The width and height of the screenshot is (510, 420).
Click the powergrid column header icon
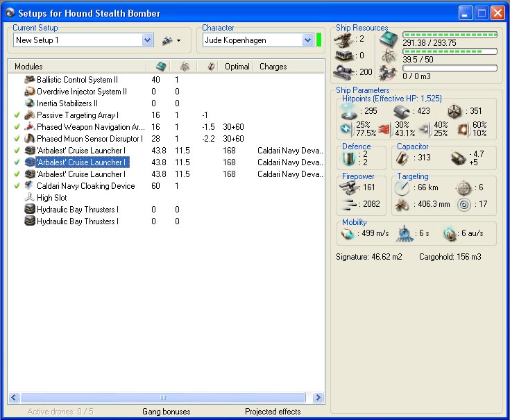[x=185, y=67]
